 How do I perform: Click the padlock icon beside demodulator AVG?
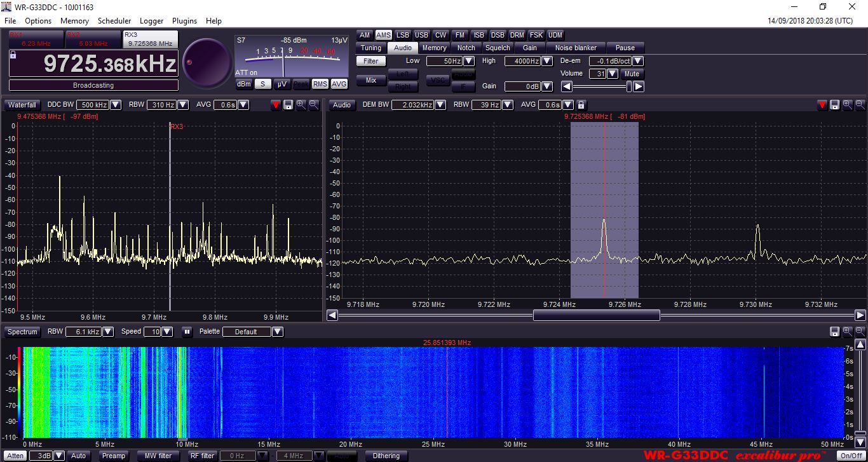(581, 105)
